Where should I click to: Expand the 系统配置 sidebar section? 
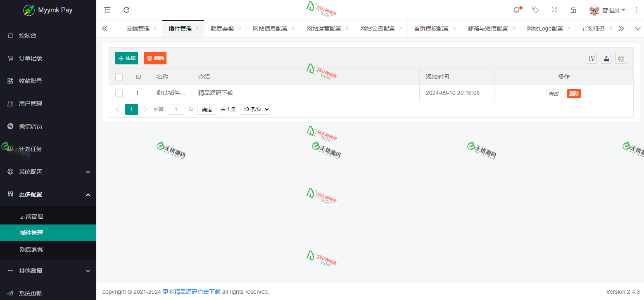tap(48, 172)
